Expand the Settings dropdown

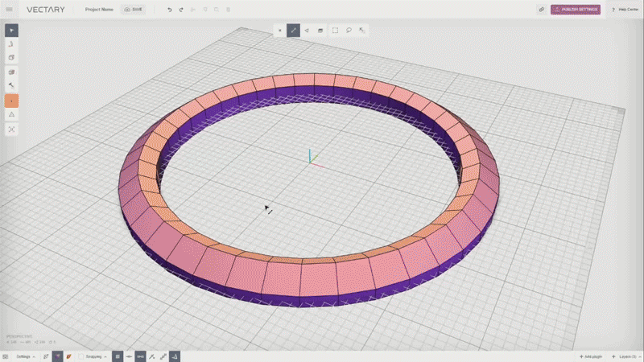[x=26, y=356]
